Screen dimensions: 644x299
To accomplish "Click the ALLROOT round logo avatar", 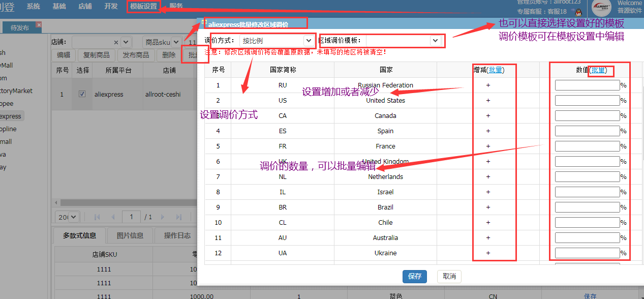I will click(x=602, y=9).
